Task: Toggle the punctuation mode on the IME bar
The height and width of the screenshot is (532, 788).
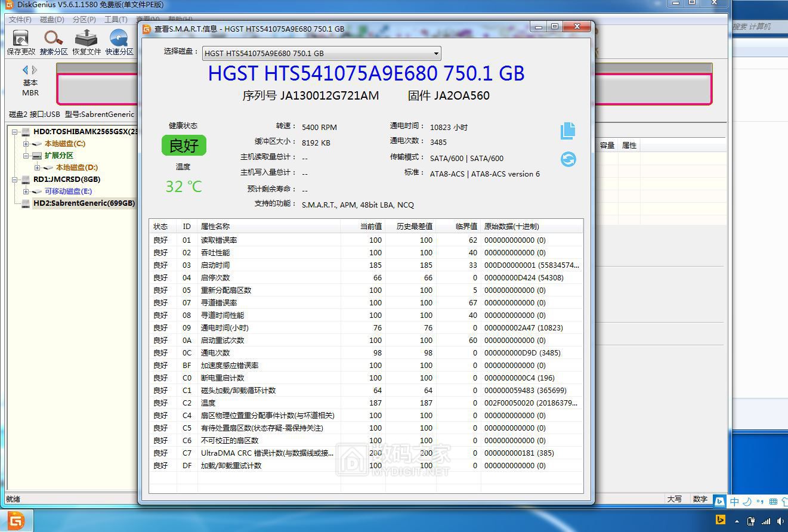Action: pyautogui.click(x=760, y=502)
